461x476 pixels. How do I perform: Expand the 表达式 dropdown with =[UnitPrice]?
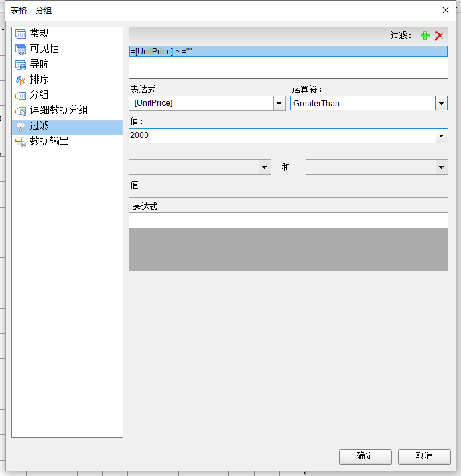pos(279,103)
